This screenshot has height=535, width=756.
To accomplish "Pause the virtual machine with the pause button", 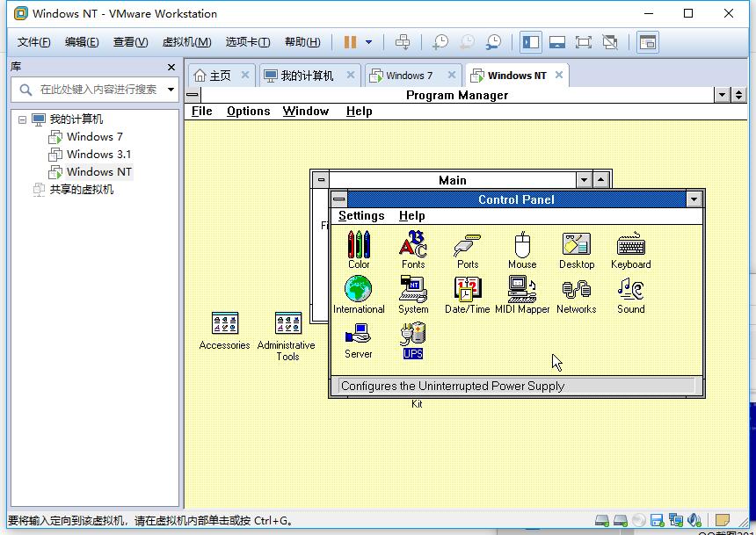I will click(x=351, y=42).
